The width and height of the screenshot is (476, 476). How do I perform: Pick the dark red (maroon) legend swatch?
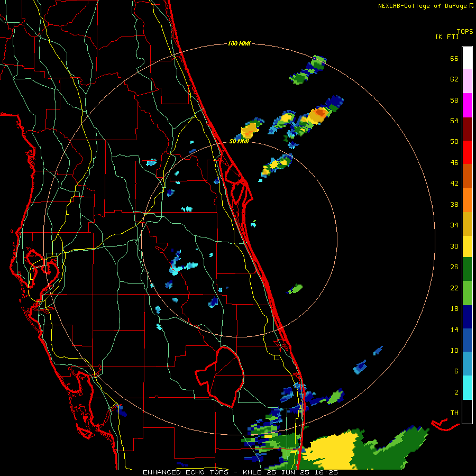coord(467,129)
